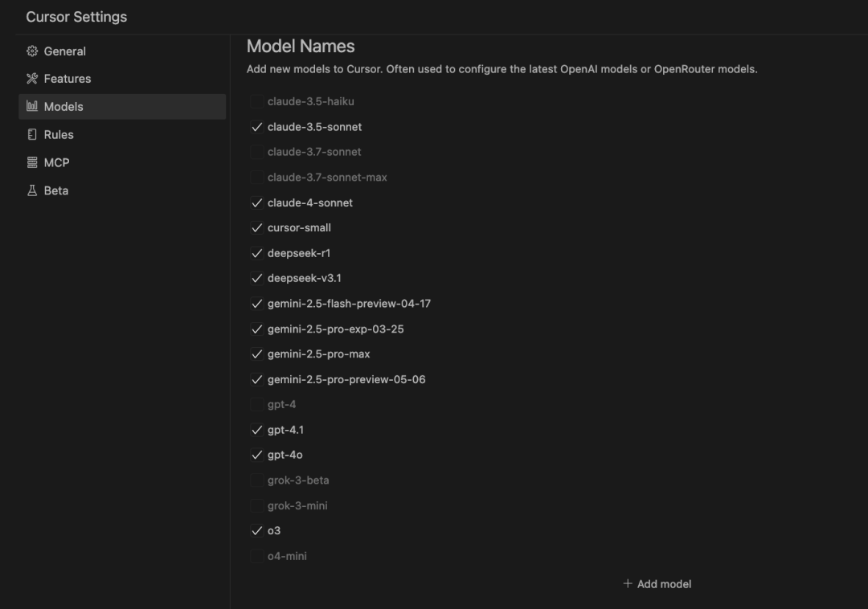Disable the deepseek-r1 model
Screen dimensions: 868x609
tap(256, 252)
